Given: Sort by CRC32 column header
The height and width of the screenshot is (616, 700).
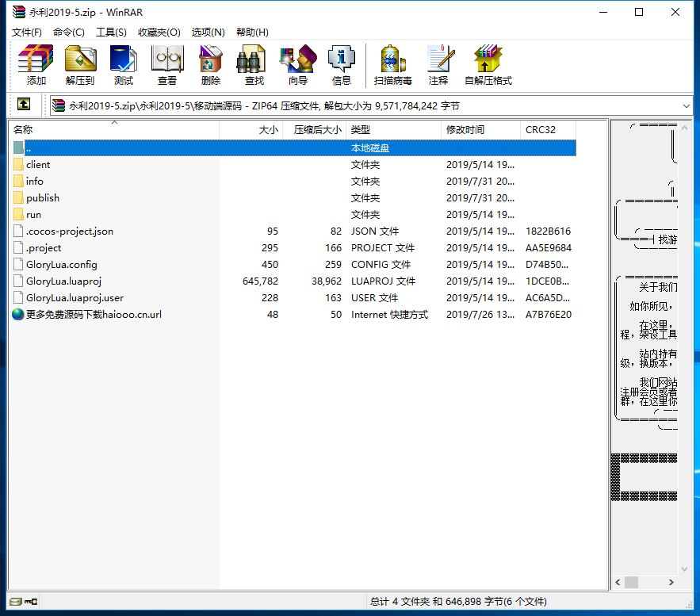Looking at the screenshot, I should click(548, 129).
